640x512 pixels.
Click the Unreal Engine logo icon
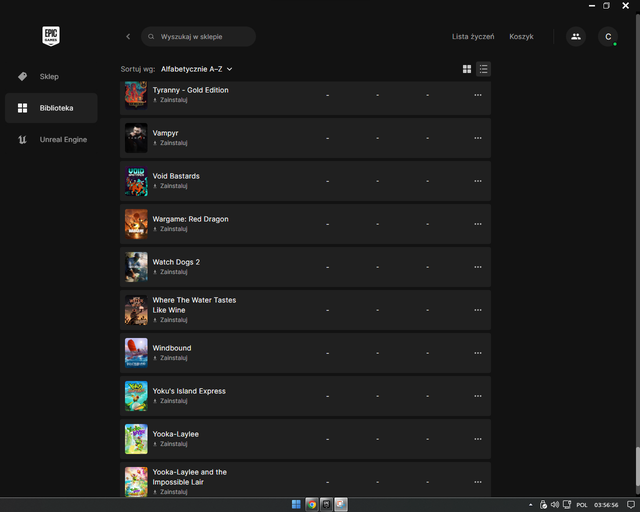[22, 140]
